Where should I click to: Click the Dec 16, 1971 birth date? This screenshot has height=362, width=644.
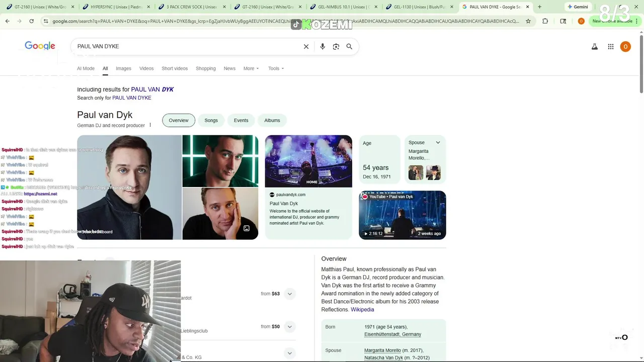[x=377, y=176]
